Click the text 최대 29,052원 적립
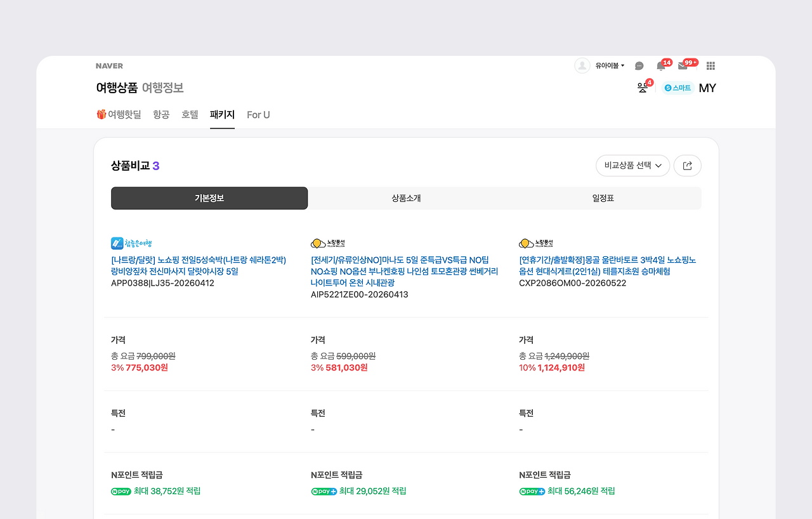This screenshot has width=812, height=519. pos(373,491)
